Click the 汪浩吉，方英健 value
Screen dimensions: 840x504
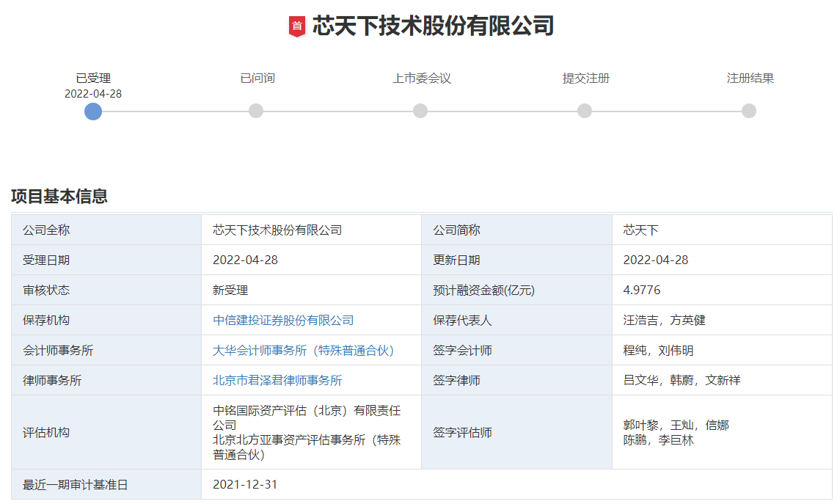click(x=664, y=321)
